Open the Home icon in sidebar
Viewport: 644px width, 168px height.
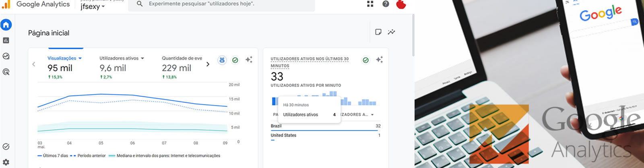pyautogui.click(x=6, y=25)
